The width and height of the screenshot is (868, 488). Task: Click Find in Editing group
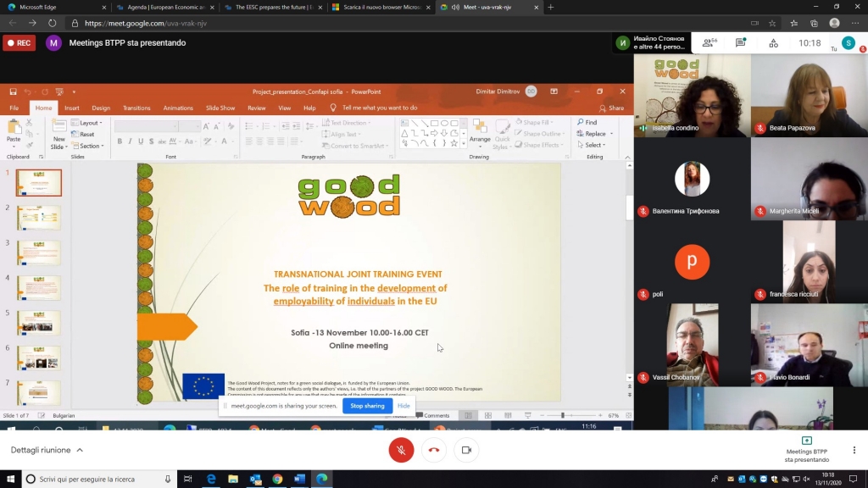(x=587, y=122)
